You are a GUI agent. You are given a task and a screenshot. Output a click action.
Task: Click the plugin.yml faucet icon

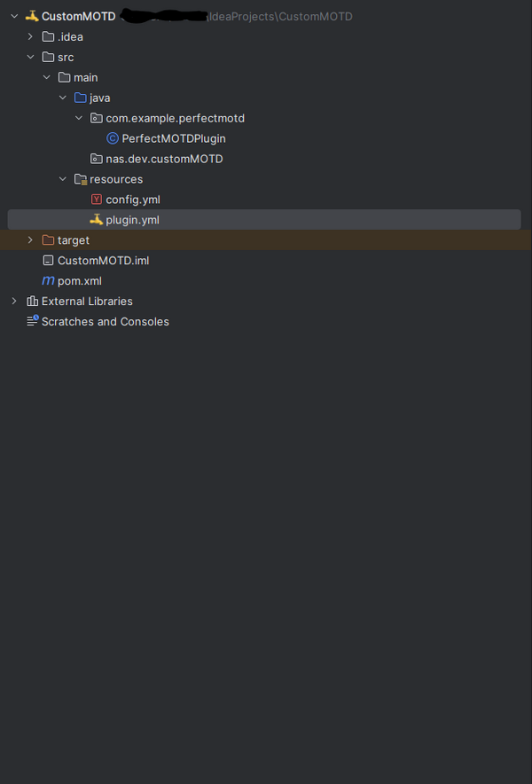point(96,219)
